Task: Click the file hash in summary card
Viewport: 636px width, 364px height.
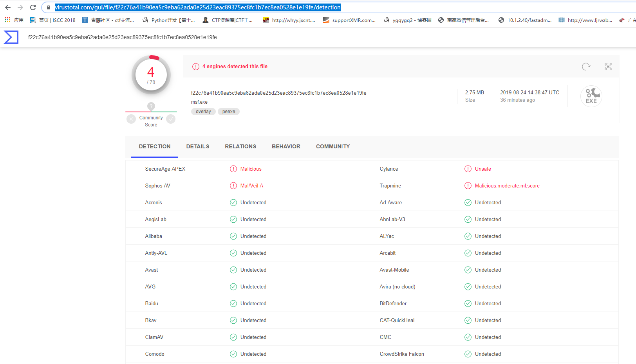Action: click(278, 93)
